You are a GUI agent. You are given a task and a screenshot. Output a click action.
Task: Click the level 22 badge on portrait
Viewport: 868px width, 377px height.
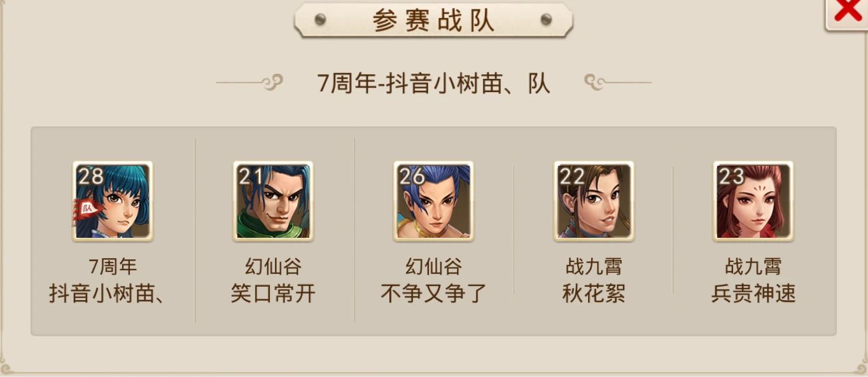click(x=571, y=176)
